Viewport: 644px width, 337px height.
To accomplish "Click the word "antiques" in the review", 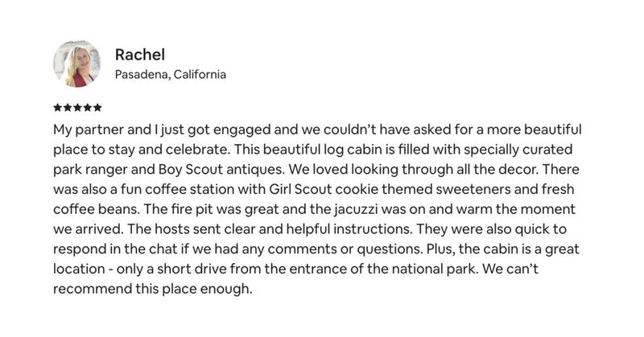I will [x=255, y=170].
